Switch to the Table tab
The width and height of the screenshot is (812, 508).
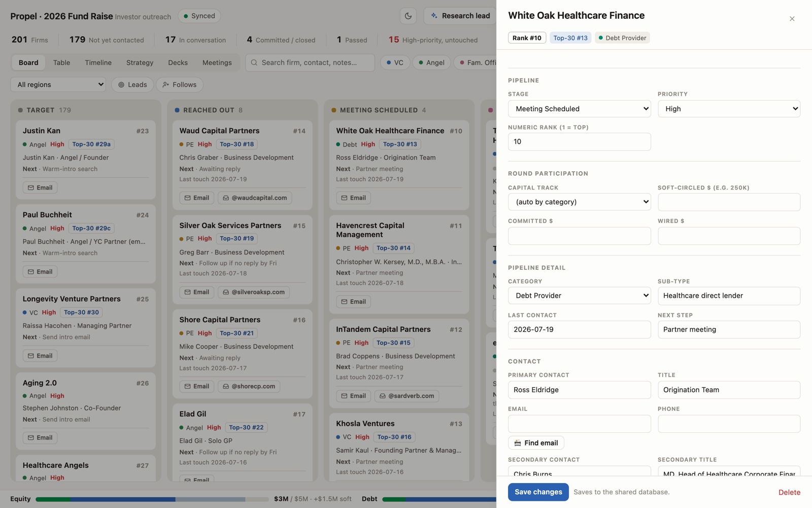pyautogui.click(x=61, y=62)
